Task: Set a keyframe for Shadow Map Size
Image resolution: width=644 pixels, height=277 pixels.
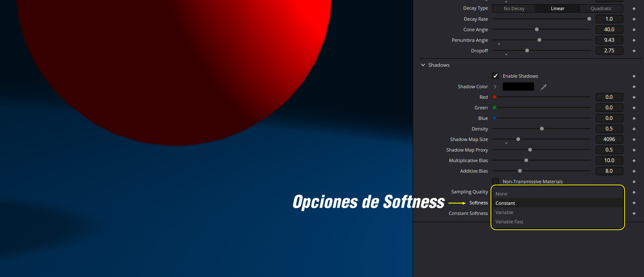Action: (634, 140)
